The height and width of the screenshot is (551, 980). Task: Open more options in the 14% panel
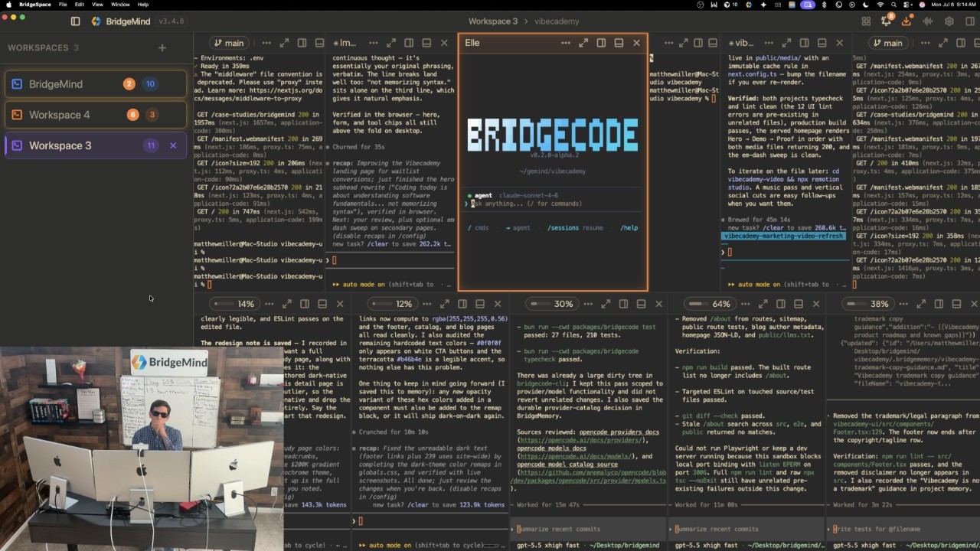click(269, 304)
